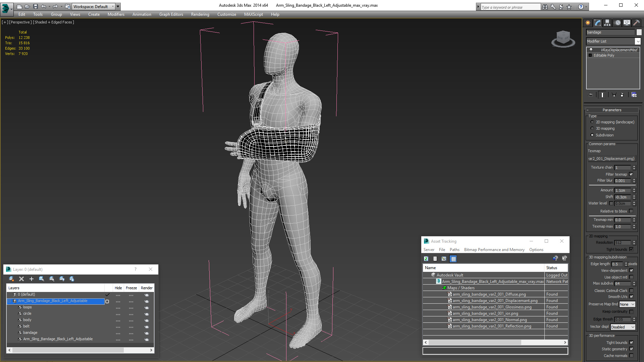Click the keyword search input field
Image resolution: width=644 pixels, height=362 pixels.
pyautogui.click(x=511, y=7)
